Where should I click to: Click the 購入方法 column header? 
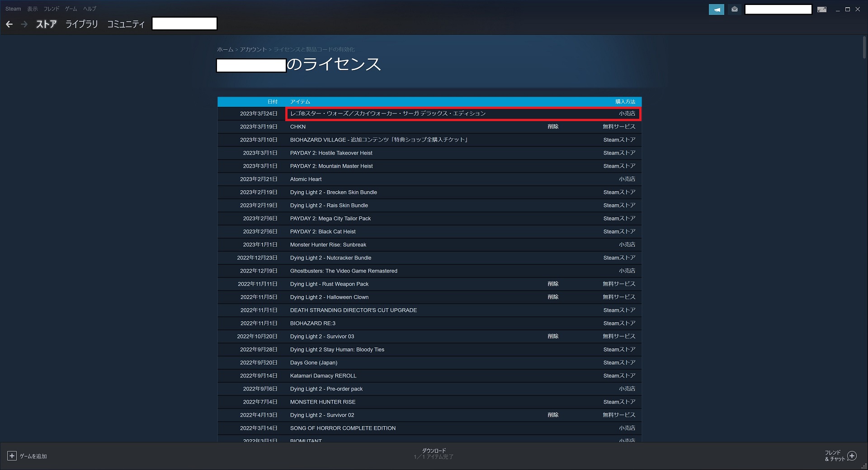[x=625, y=102]
